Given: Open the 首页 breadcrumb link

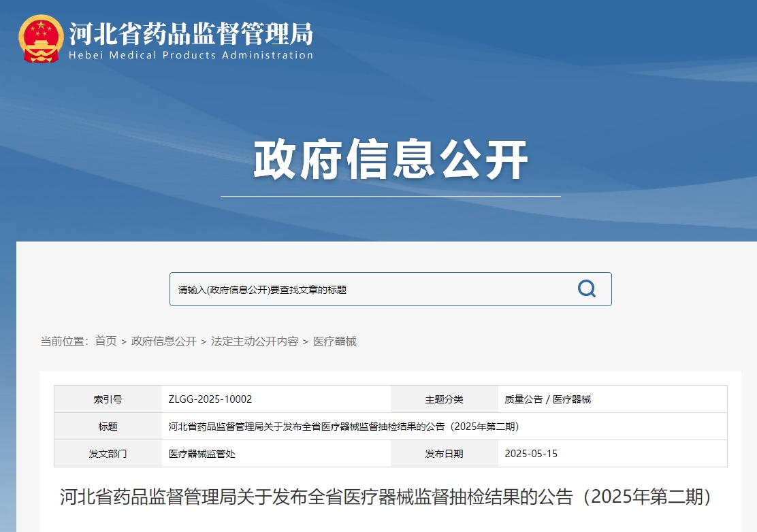Looking at the screenshot, I should [106, 342].
